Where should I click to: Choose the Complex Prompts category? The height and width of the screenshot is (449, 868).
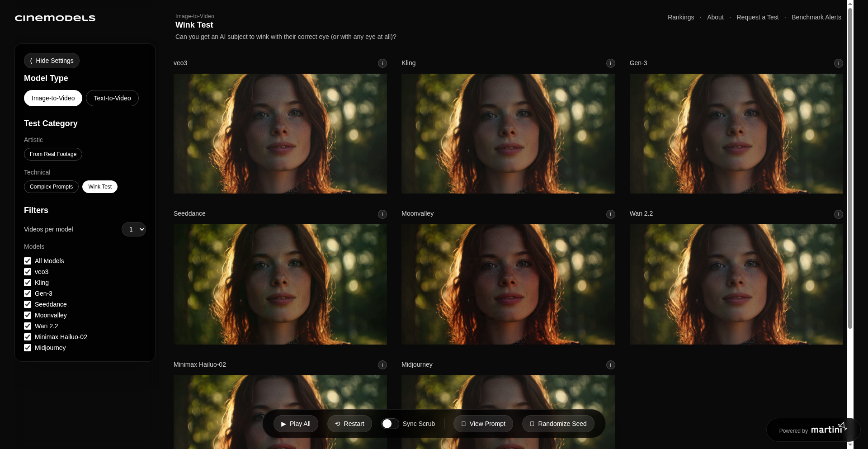tap(51, 187)
